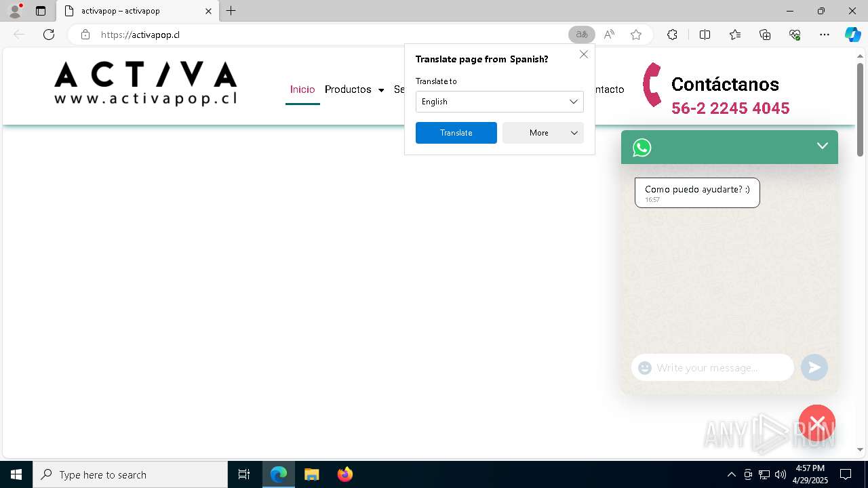This screenshot has height=488, width=868.
Task: Click the blue Translate button
Action: [456, 133]
